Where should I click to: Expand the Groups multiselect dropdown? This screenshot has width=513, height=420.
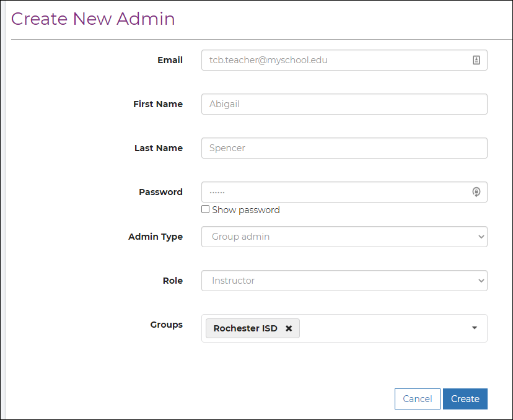click(x=384, y=328)
